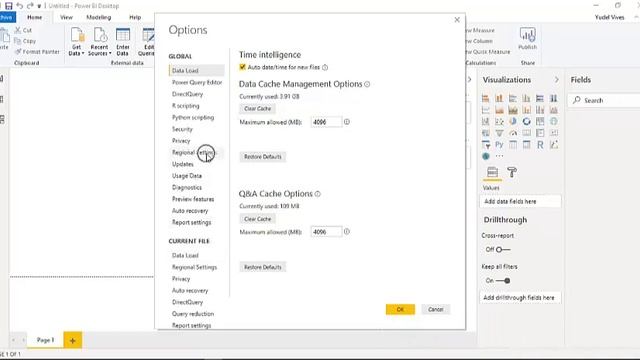Click Cancel in the Options dialog
Viewport: 640px width, 360px height.
[436, 309]
